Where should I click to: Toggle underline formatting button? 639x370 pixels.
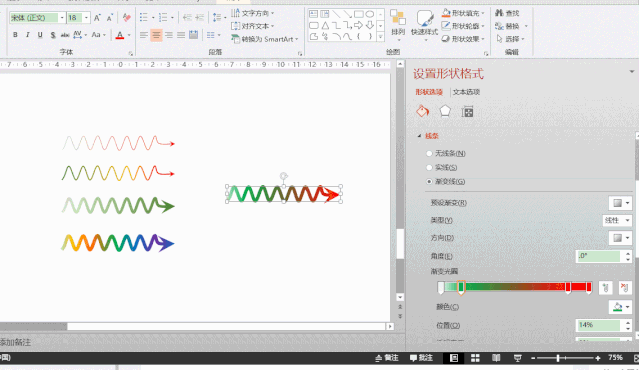tap(40, 35)
